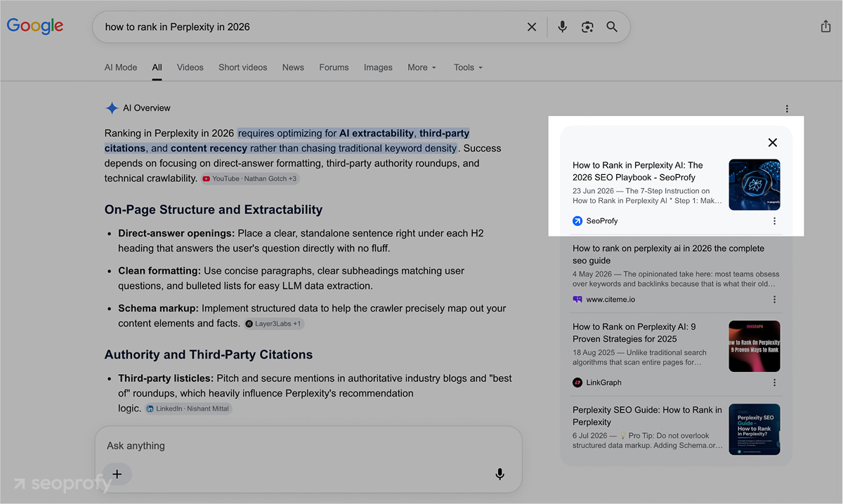The width and height of the screenshot is (843, 504).
Task: Click the On-Page Structure and Extractability heading
Action: [214, 209]
